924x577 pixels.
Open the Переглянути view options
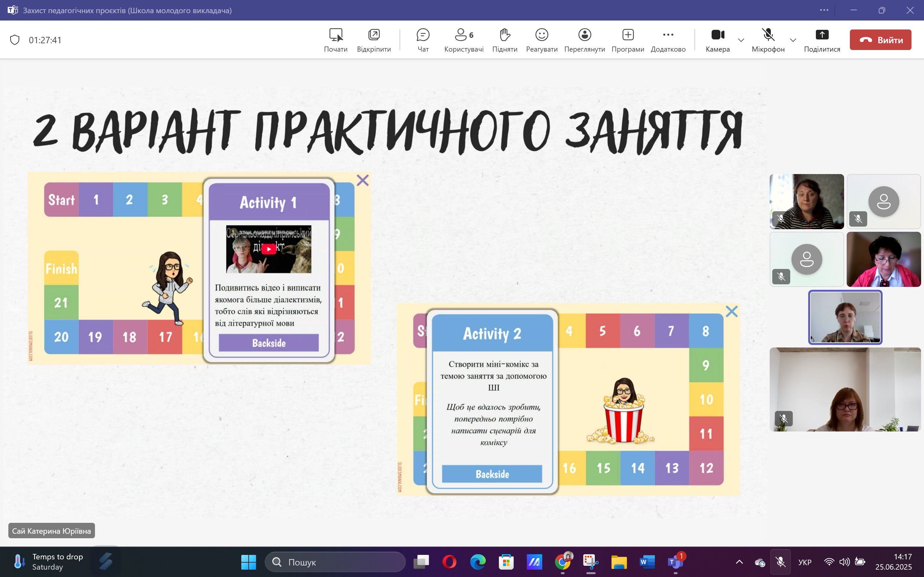click(x=584, y=40)
